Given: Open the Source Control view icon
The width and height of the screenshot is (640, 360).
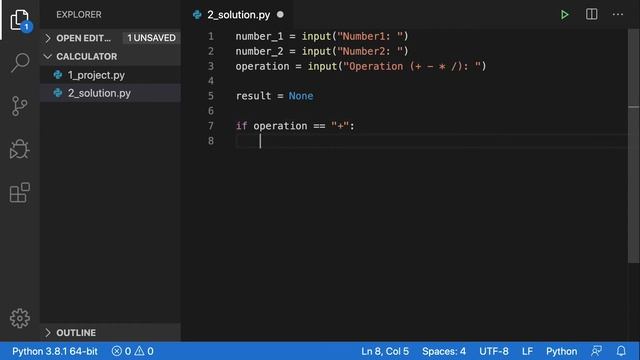Looking at the screenshot, I should point(20,106).
